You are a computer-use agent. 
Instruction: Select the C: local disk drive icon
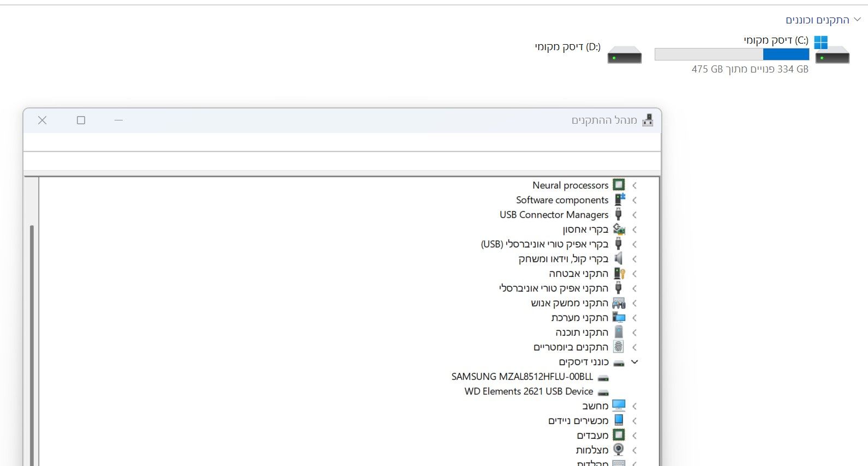point(831,50)
